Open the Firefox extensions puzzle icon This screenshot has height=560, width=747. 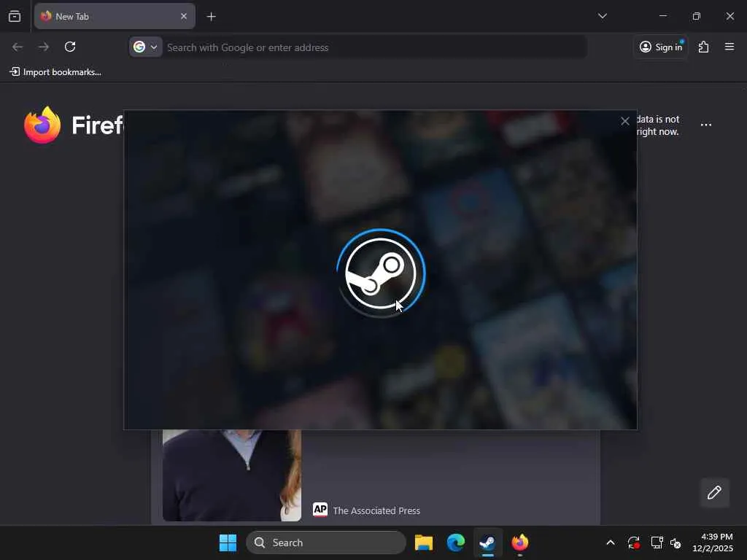[x=703, y=47]
